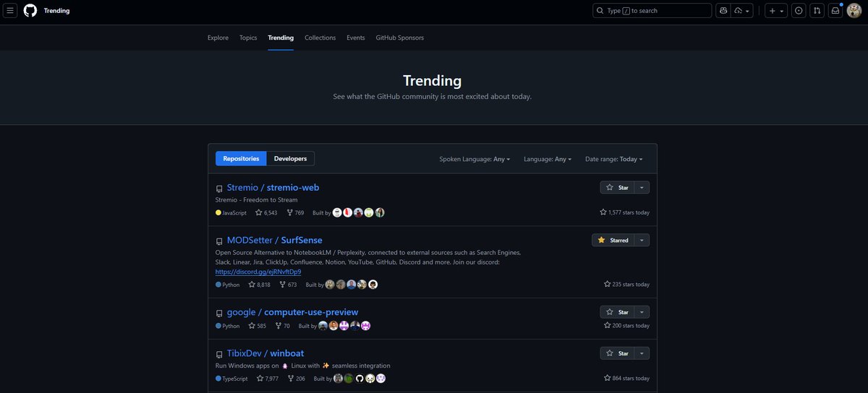Star the stremio-web repository
Image resolution: width=868 pixels, height=393 pixels.
click(x=617, y=188)
